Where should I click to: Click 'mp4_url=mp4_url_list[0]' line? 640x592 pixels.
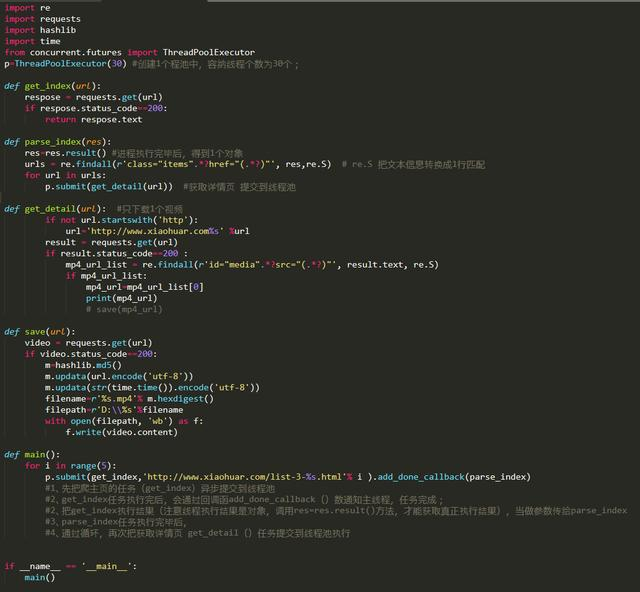coord(144,287)
